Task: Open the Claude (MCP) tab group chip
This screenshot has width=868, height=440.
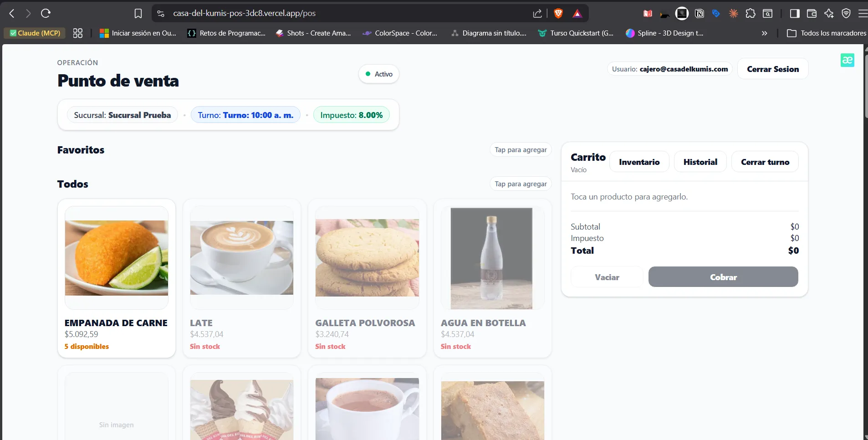Action: coord(35,33)
